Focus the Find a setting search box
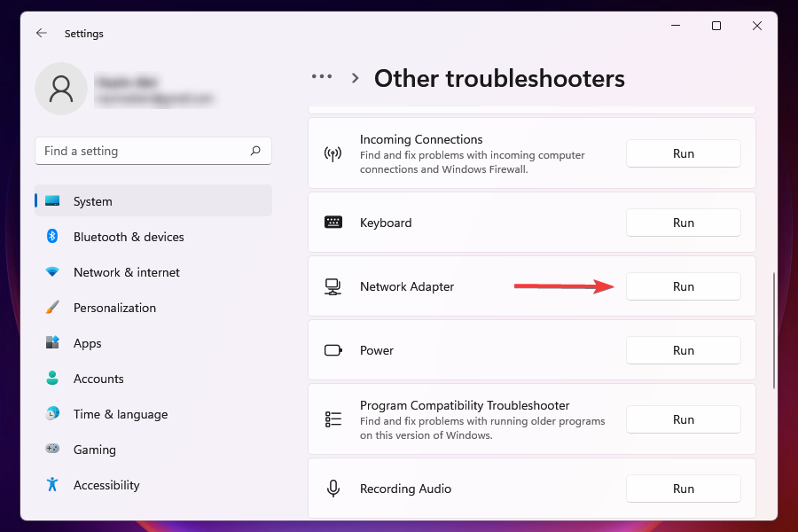 point(153,151)
